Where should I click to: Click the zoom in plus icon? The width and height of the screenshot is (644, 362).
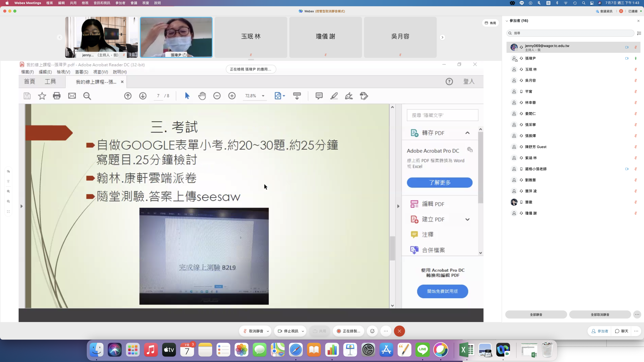[x=232, y=96]
